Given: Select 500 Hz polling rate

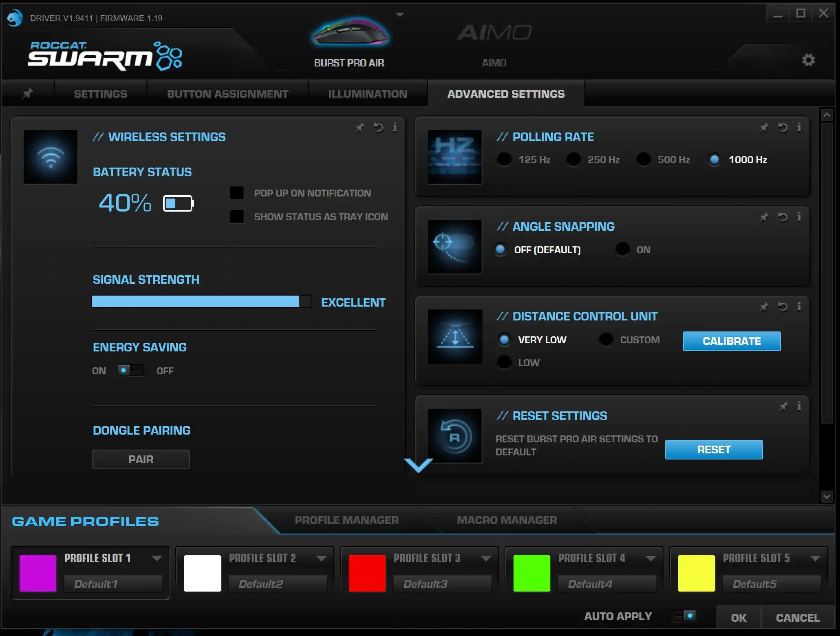Looking at the screenshot, I should pos(644,159).
